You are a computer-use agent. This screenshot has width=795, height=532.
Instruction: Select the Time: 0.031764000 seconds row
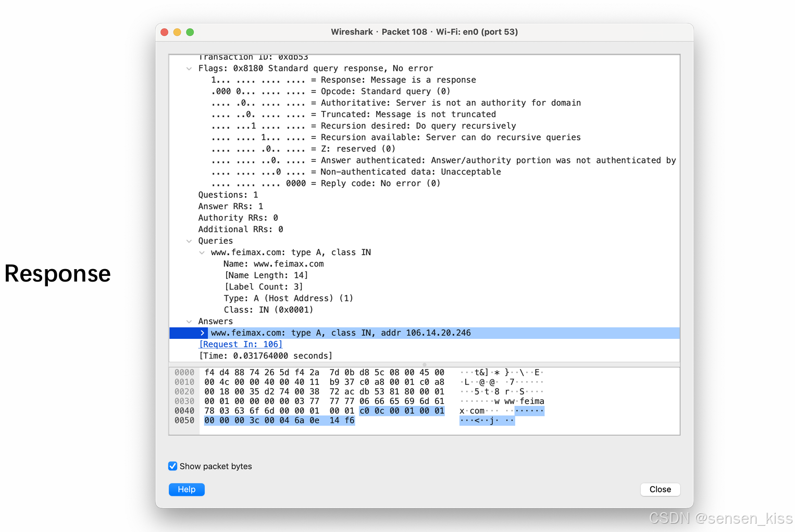266,356
